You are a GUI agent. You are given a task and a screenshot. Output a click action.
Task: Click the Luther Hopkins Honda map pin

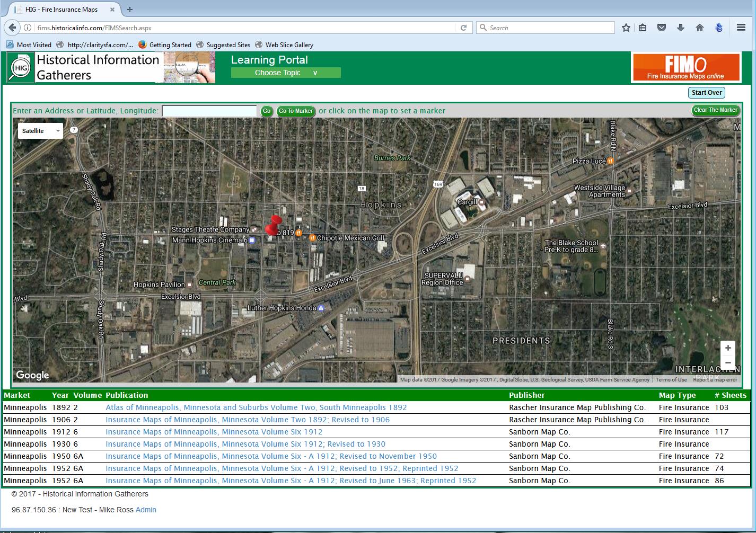tap(321, 308)
